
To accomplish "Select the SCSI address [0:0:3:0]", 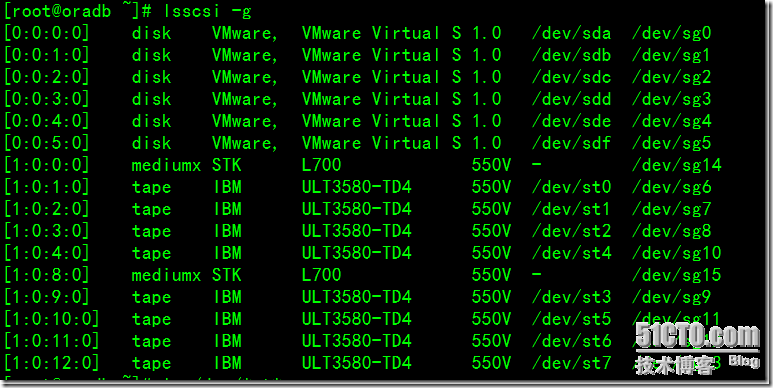I will coord(46,99).
